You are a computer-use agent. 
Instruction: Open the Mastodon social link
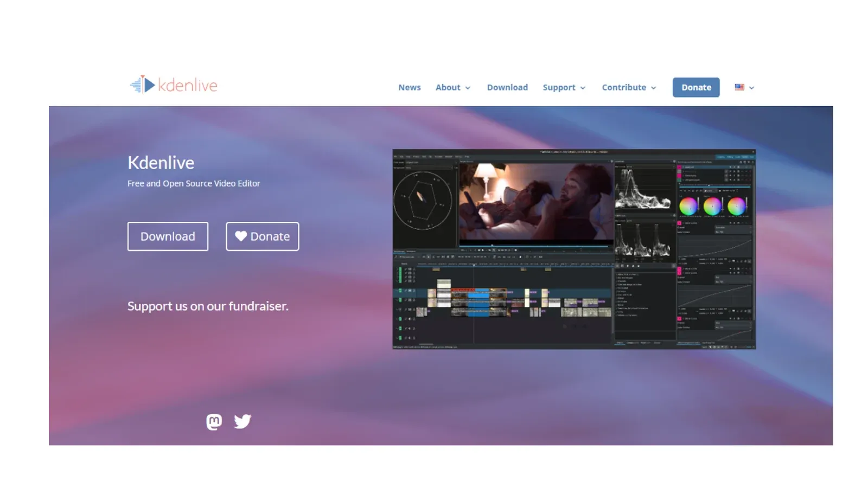coord(214,421)
